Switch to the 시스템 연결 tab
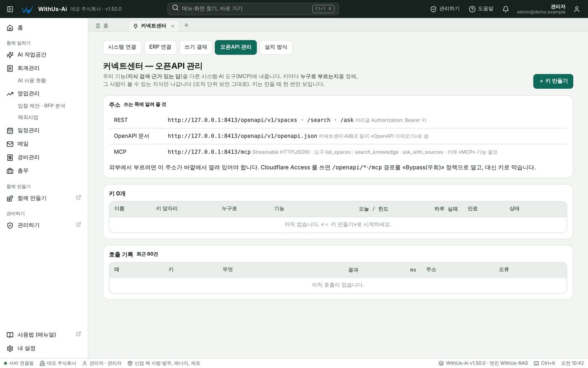The height and width of the screenshot is (368, 588). [122, 47]
